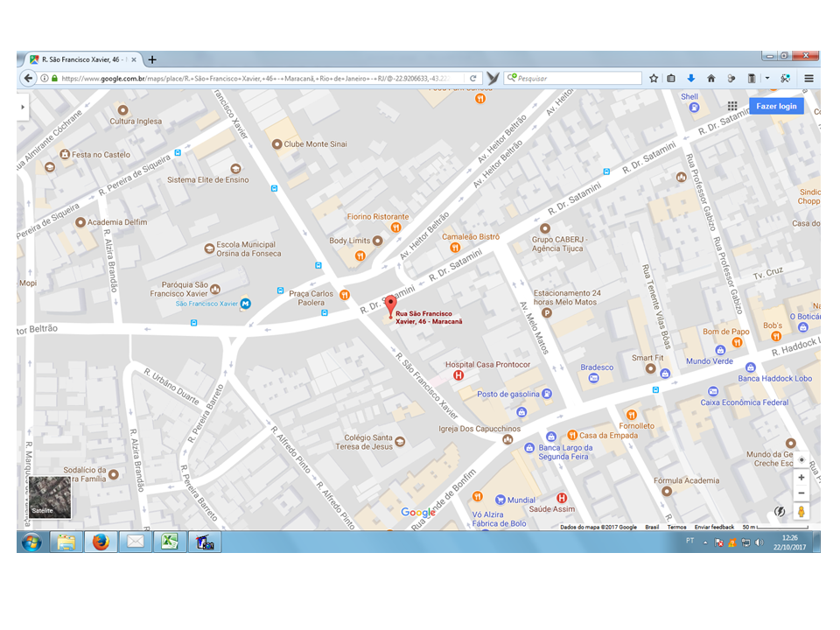Click Hospital Casa Prontocor H marker

(x=458, y=375)
